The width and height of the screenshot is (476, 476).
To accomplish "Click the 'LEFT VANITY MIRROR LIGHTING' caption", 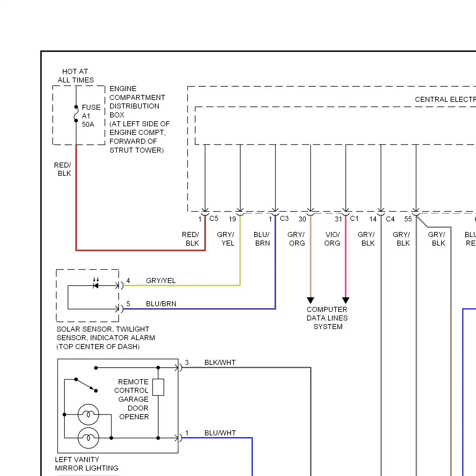I will [x=87, y=464].
